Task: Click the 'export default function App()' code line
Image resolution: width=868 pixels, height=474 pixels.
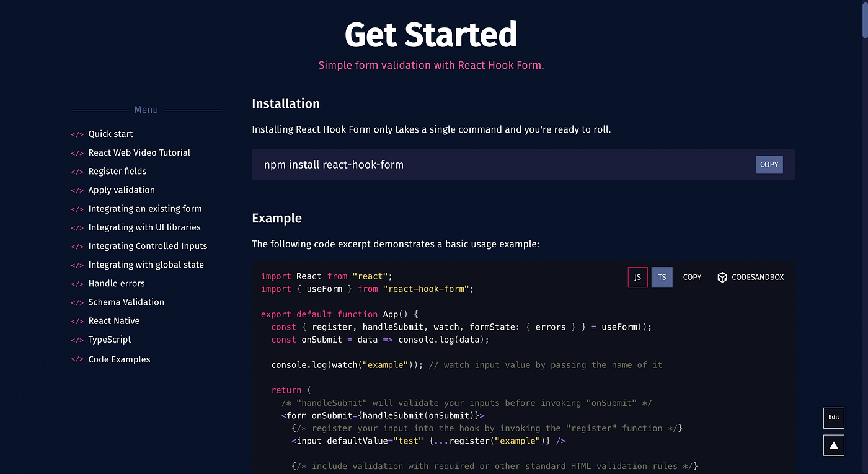Action: [x=340, y=314]
